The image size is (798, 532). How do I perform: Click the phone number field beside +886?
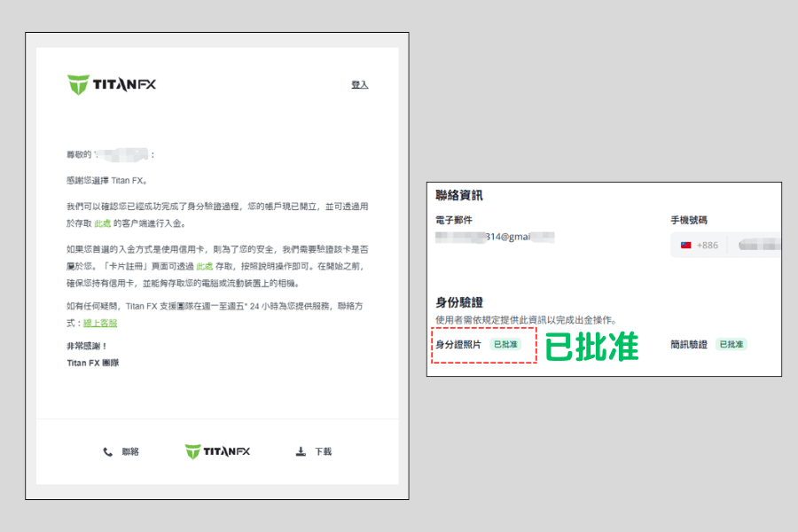coord(758,244)
